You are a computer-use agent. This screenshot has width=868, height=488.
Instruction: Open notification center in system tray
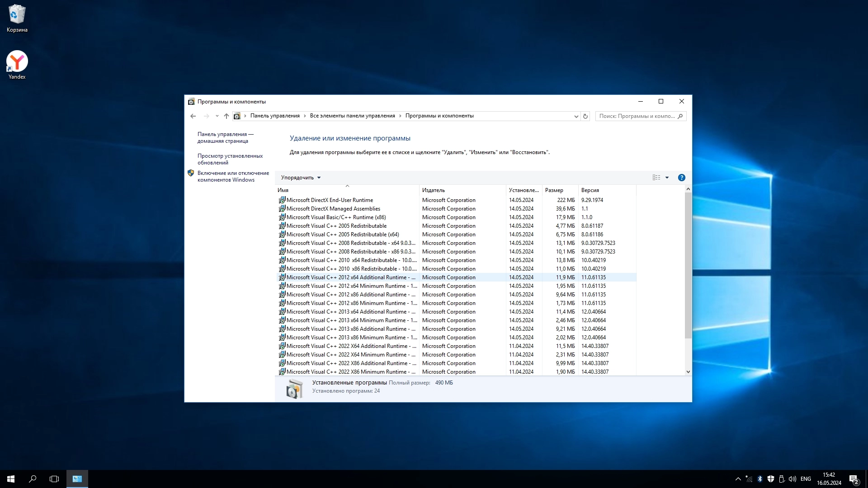click(854, 479)
